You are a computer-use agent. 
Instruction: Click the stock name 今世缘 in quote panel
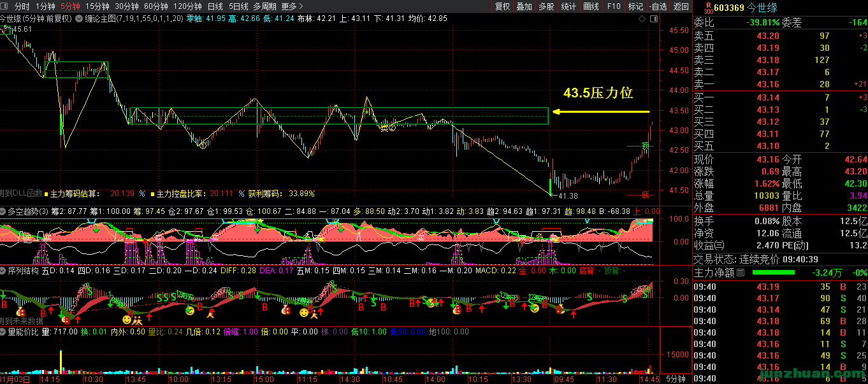[763, 8]
